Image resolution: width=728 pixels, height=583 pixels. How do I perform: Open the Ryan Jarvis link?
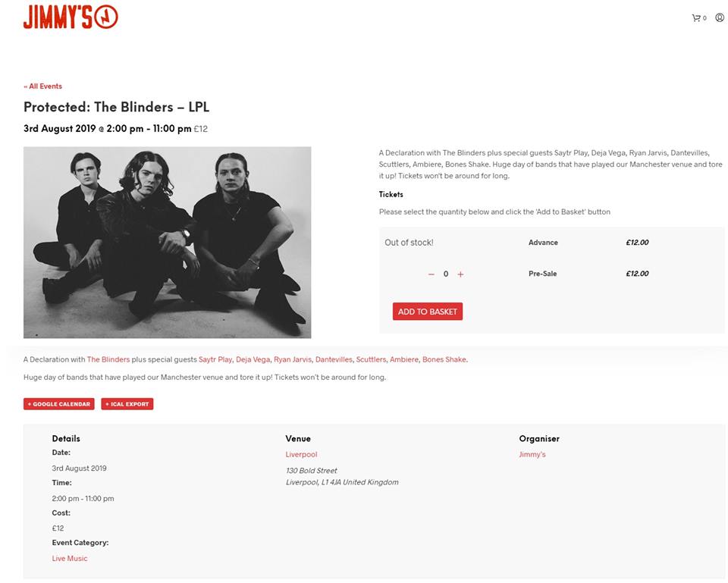click(x=293, y=359)
